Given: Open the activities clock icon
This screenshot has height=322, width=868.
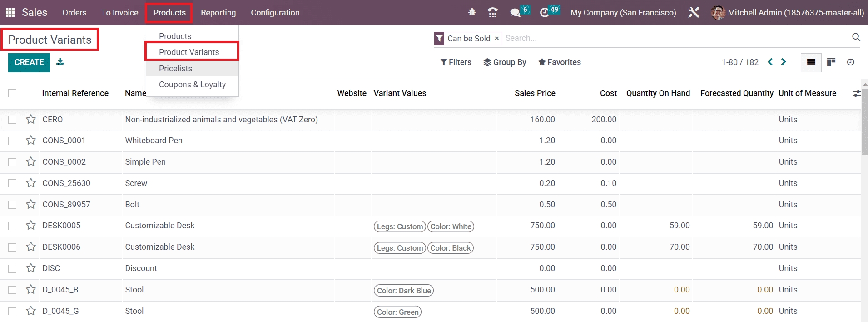Looking at the screenshot, I should 544,12.
